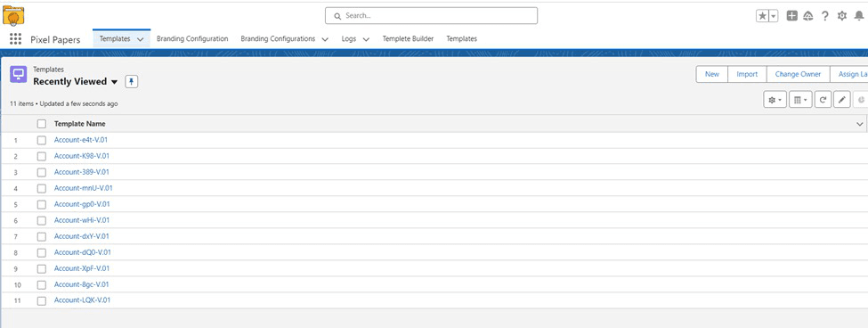Open Global Actions plus icon
Viewport: 868px width, 328px height.
[x=792, y=16]
